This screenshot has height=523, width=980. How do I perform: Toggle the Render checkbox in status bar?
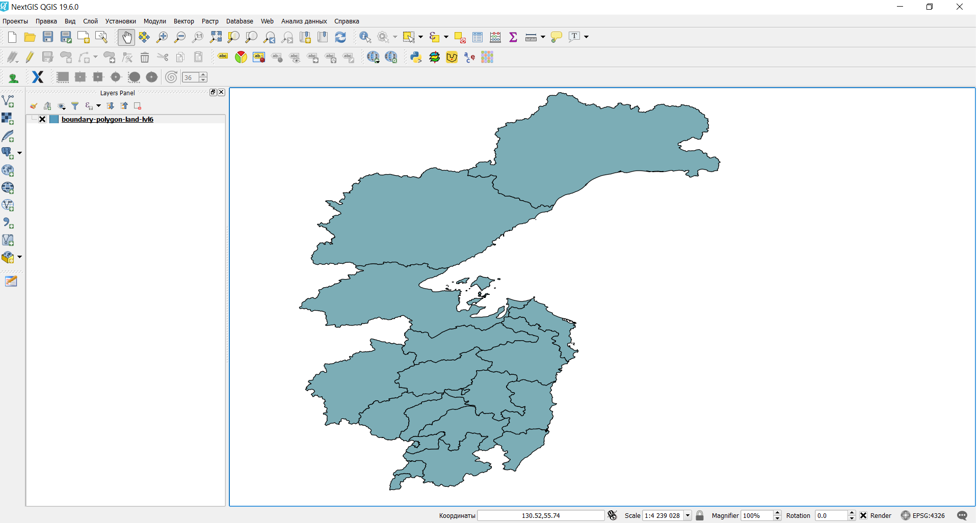tap(863, 515)
